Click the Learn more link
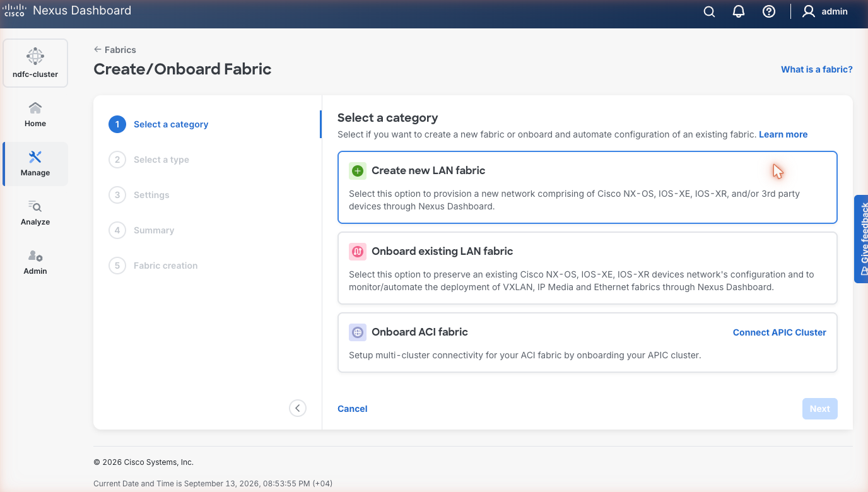The width and height of the screenshot is (868, 492). coord(783,134)
